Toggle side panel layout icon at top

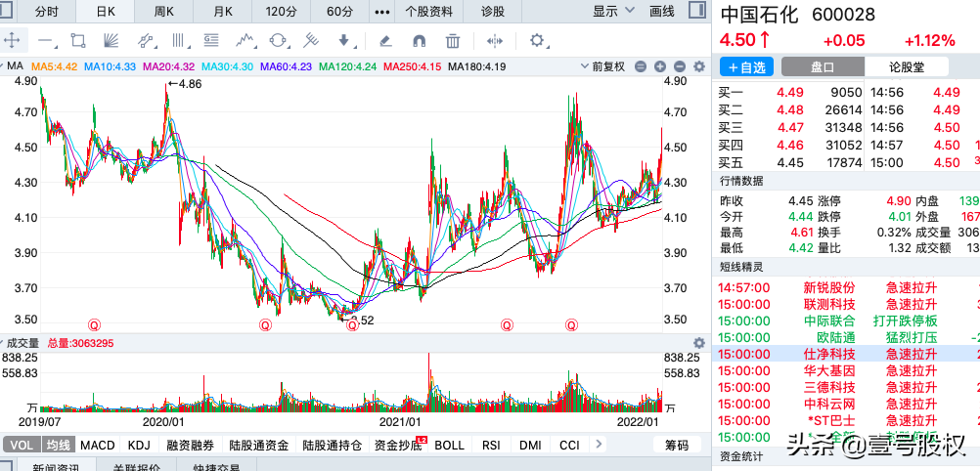click(697, 11)
